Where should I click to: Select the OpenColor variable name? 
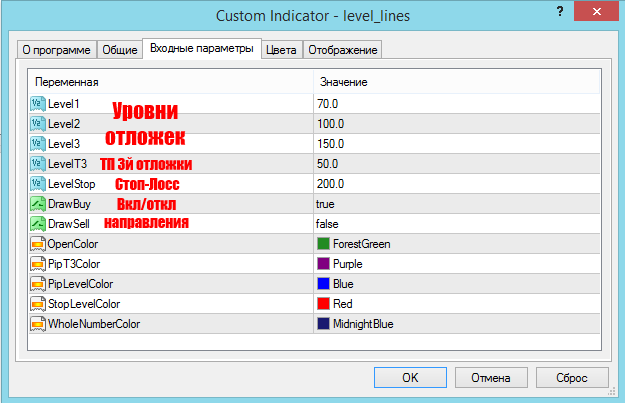point(73,244)
